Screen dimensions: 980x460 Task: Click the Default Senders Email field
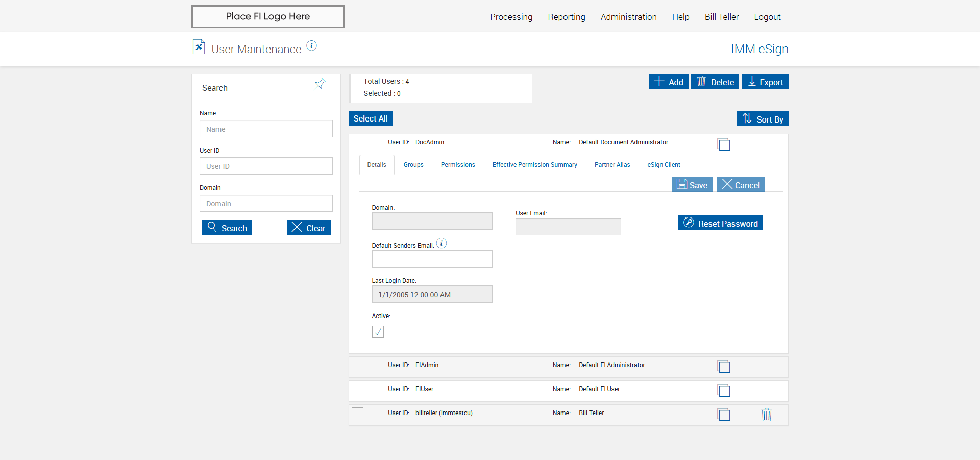pos(432,259)
